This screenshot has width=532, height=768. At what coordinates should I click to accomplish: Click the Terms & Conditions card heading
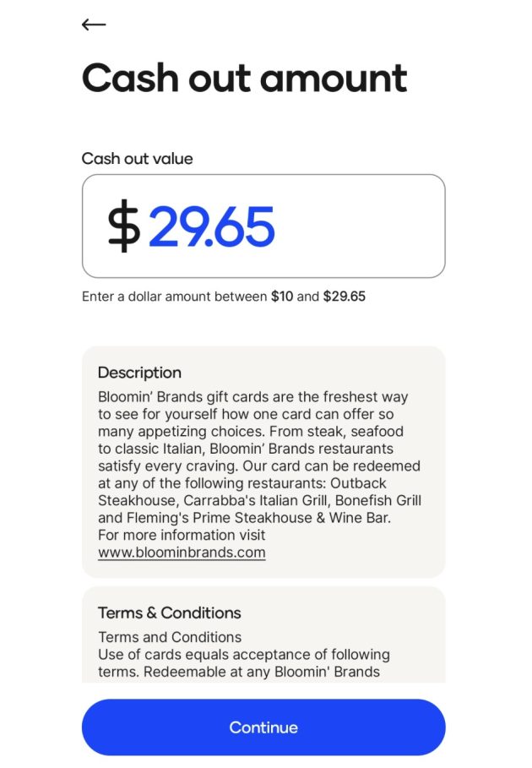[x=169, y=613]
